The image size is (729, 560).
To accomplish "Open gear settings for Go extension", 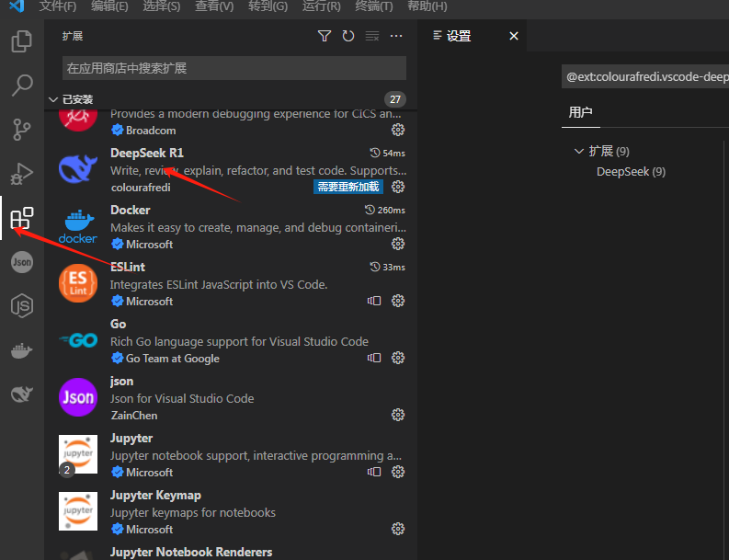I will (398, 358).
